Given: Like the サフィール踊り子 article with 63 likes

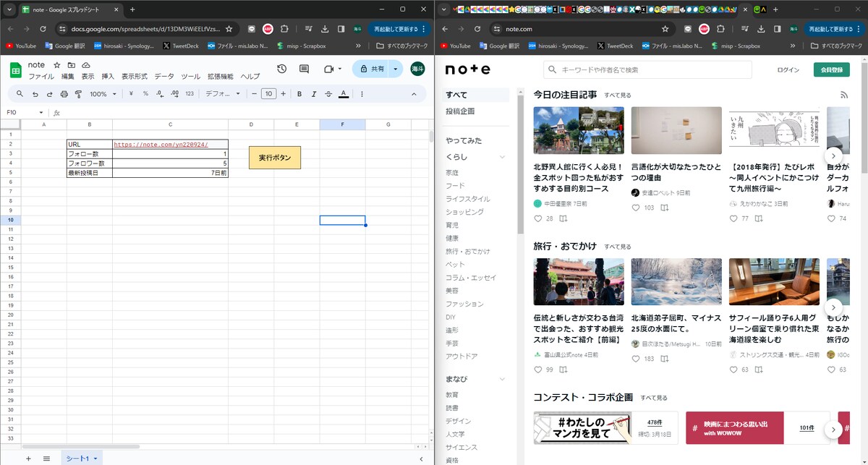Looking at the screenshot, I should tap(734, 370).
